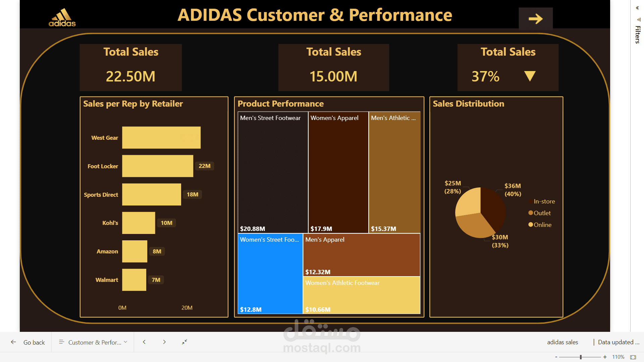The height and width of the screenshot is (362, 644).
Task: Click the Filters pane label
Action: click(638, 34)
